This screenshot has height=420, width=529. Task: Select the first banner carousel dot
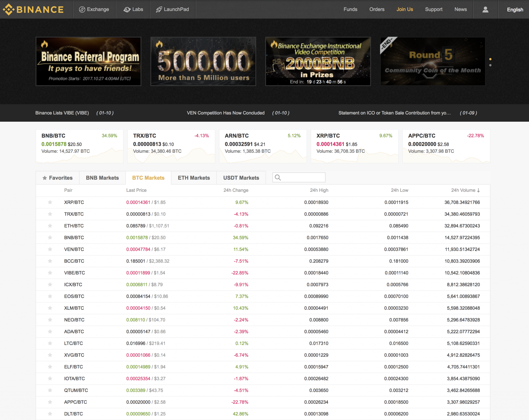click(x=490, y=59)
